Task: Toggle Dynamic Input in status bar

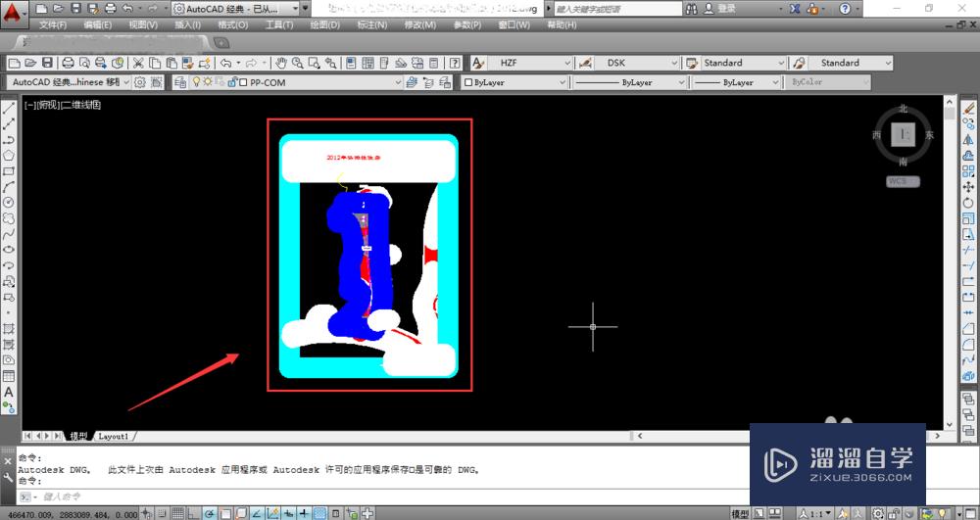Action: [x=289, y=514]
